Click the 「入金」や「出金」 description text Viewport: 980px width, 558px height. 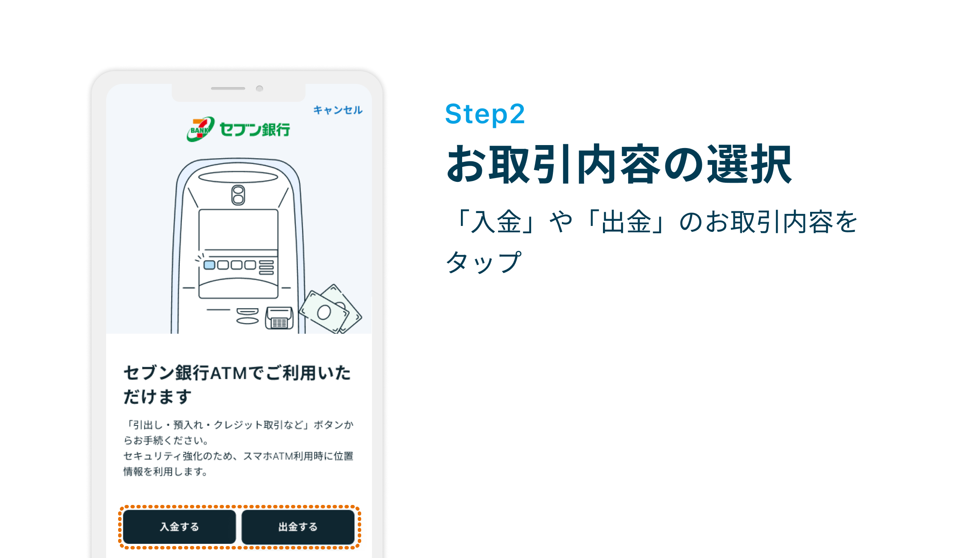(x=652, y=242)
